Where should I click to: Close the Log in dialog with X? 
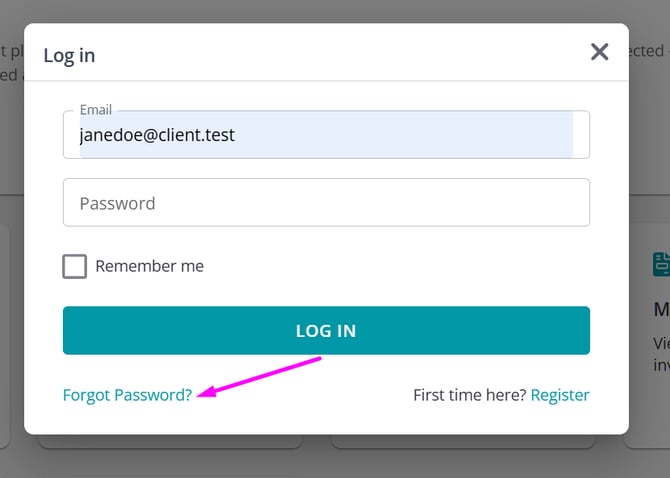(599, 52)
